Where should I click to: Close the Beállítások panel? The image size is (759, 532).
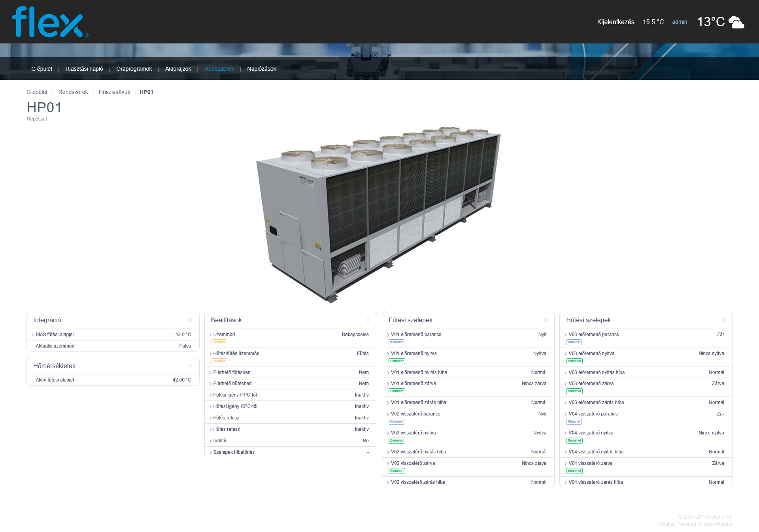(368, 320)
